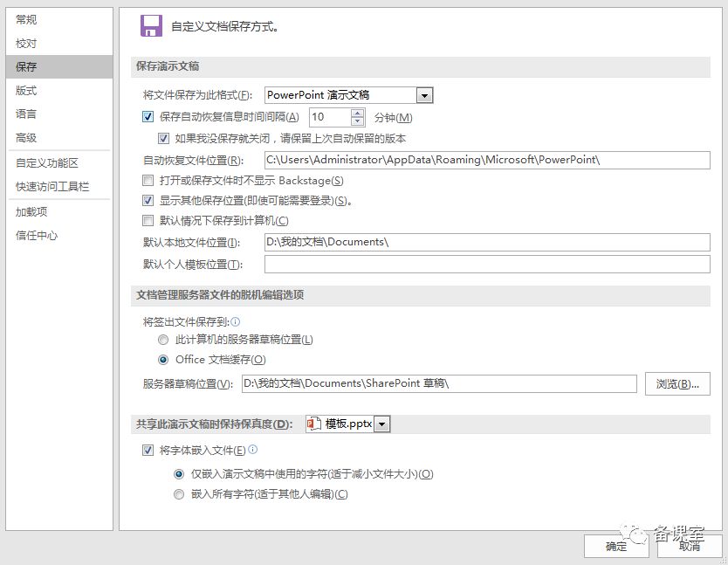This screenshot has height=565, width=728.
Task: Click the 服务器草稿位置 path field
Action: click(439, 383)
